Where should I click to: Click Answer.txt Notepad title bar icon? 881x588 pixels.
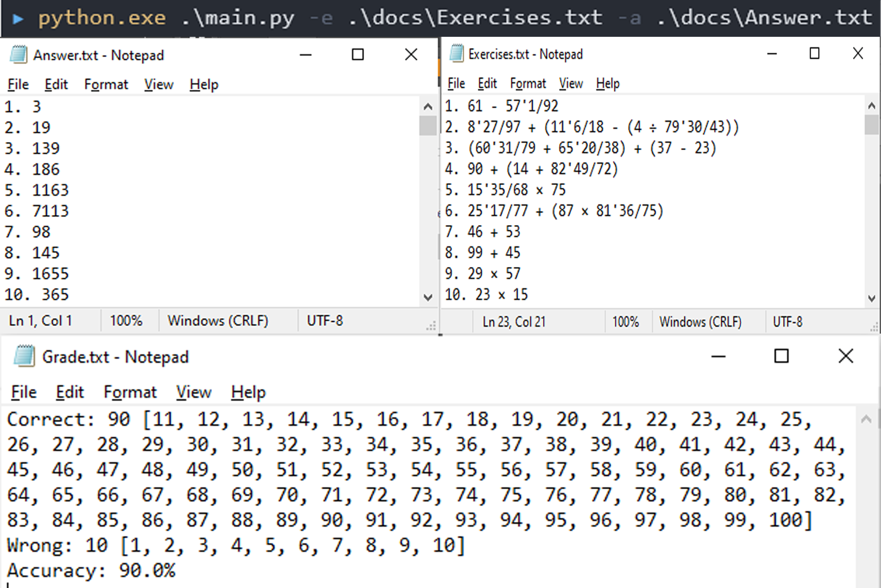coord(19,55)
